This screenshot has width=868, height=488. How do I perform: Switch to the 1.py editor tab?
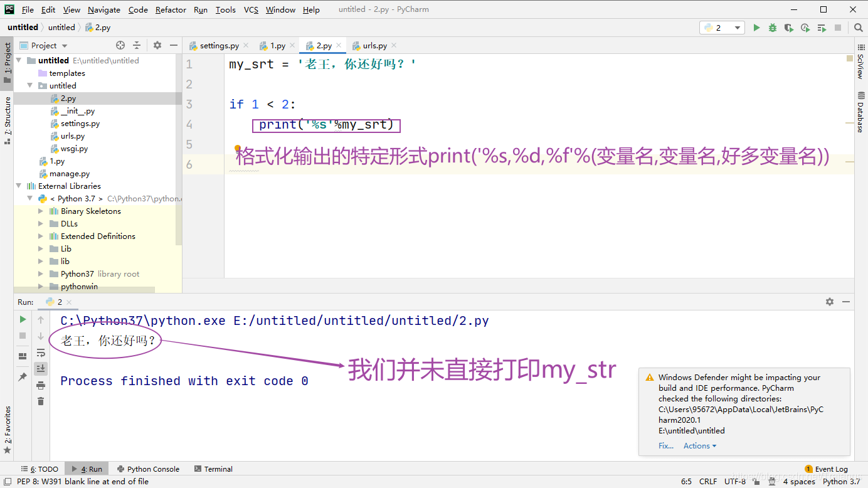pos(277,46)
